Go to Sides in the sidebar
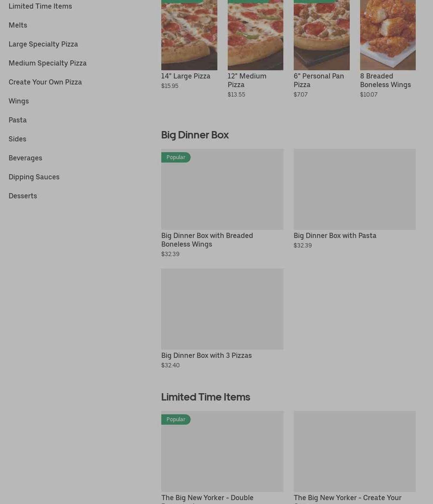Screen dimensions: 433x504 coord(17,139)
